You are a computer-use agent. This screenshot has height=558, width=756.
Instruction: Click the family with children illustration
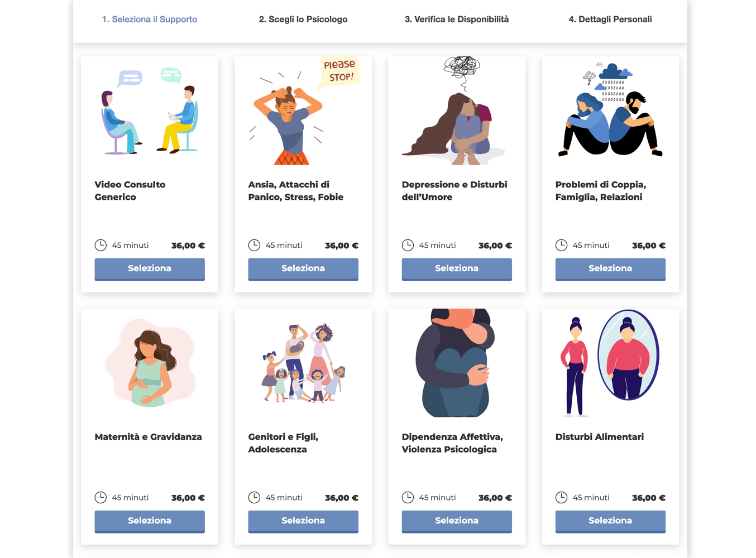[303, 363]
